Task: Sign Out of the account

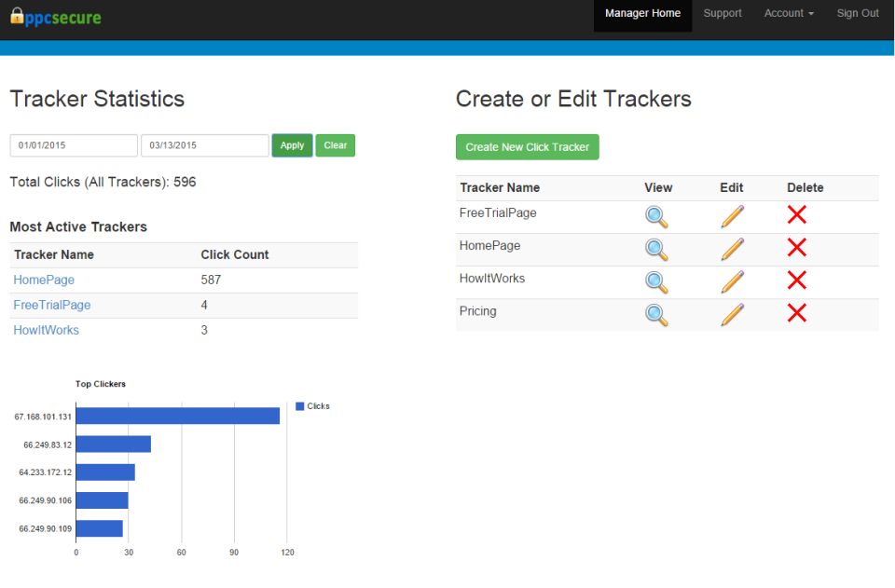Action: (x=858, y=13)
